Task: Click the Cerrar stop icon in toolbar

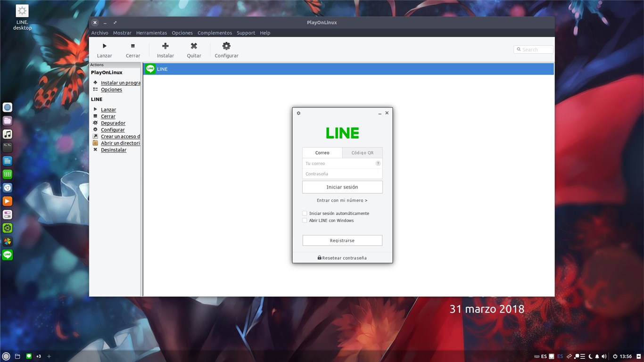Action: (133, 46)
